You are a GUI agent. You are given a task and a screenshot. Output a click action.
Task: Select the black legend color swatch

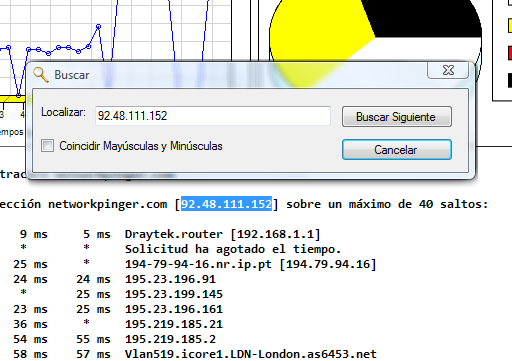click(510, 80)
